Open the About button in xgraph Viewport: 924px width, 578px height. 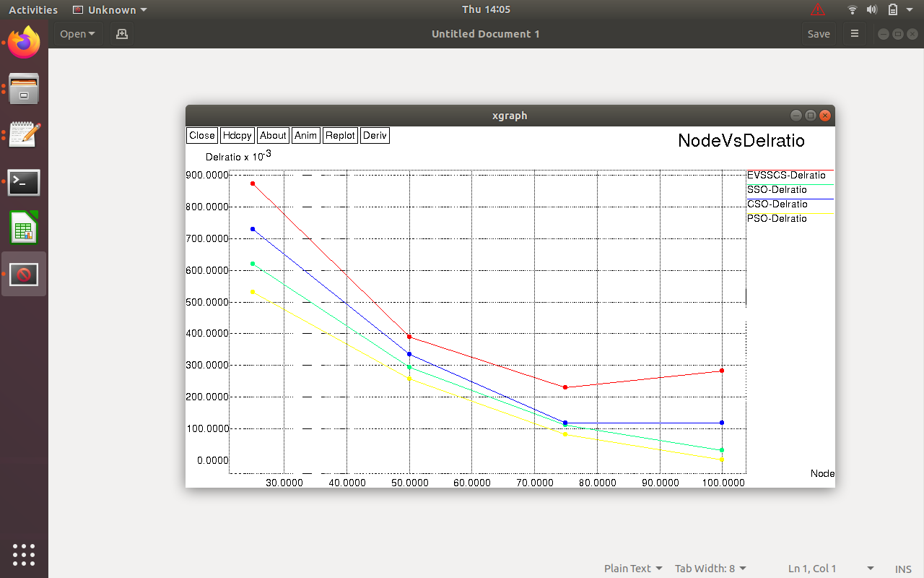(x=274, y=135)
